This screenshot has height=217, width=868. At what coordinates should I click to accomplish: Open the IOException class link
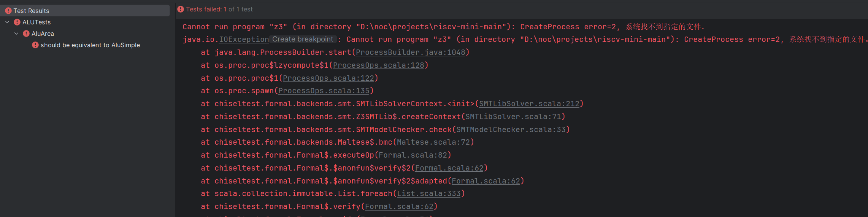[244, 39]
